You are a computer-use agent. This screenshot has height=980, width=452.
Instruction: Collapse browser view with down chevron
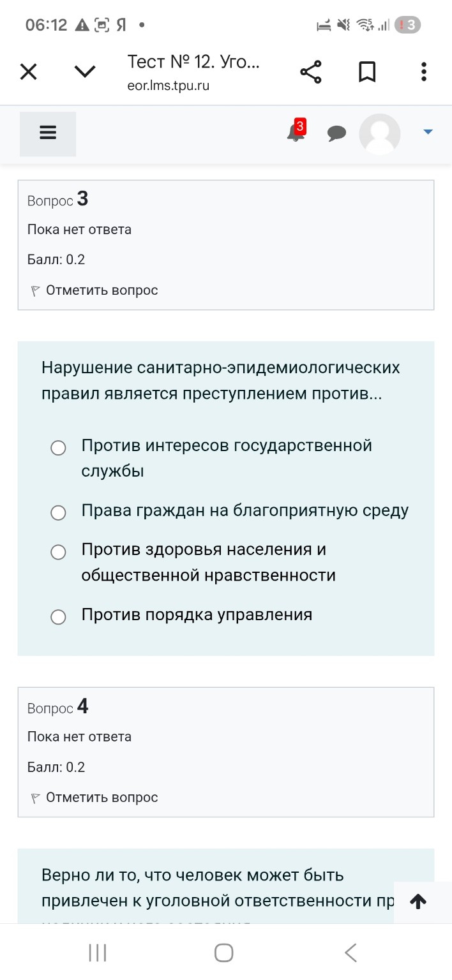point(84,71)
